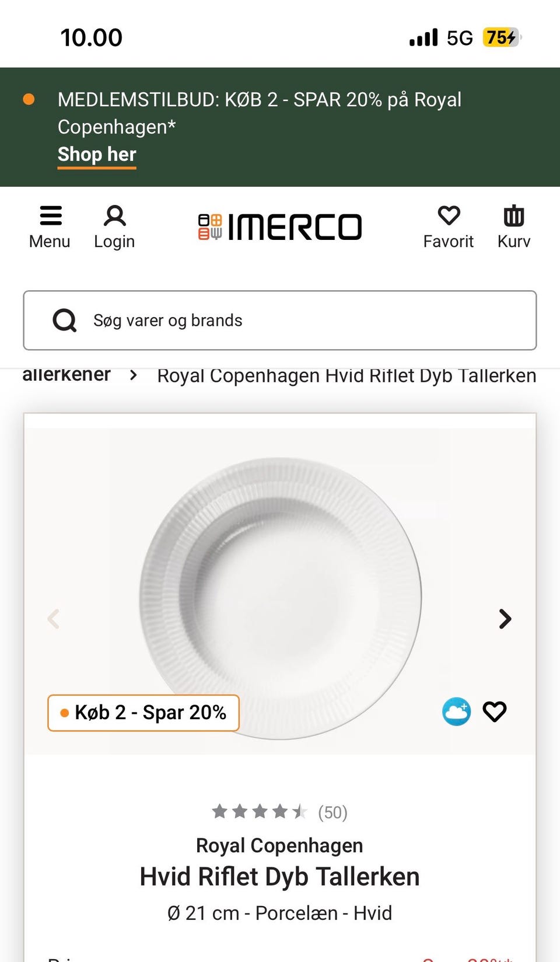Focus the 'Søg varer og brands' search field
The width and height of the screenshot is (560, 962).
coord(303,320)
